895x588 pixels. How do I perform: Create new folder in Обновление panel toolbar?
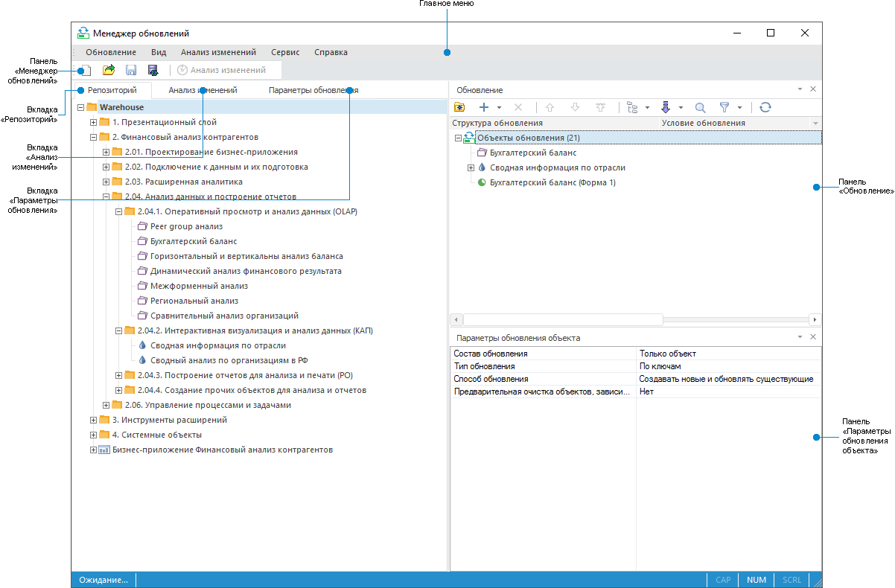pos(459,107)
